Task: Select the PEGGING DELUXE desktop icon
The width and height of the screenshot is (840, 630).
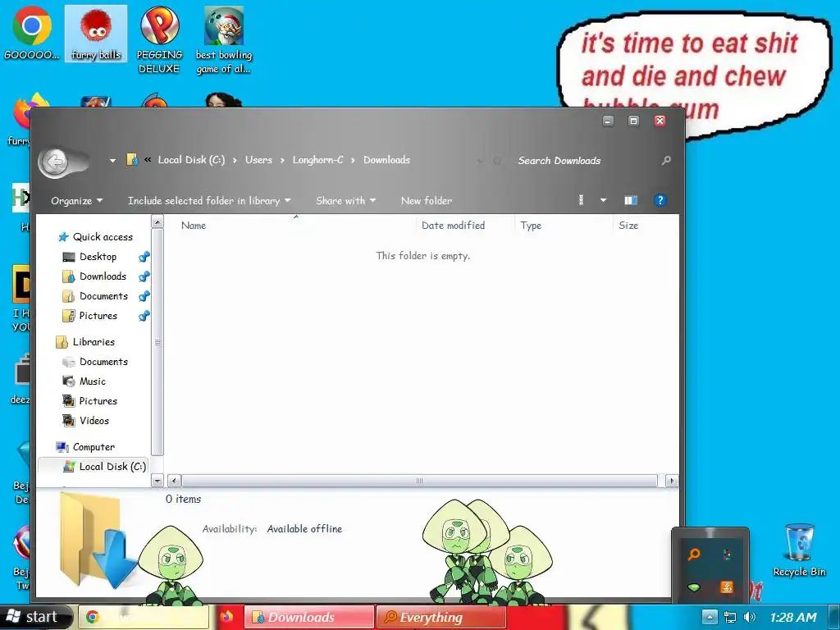Action: pyautogui.click(x=159, y=41)
